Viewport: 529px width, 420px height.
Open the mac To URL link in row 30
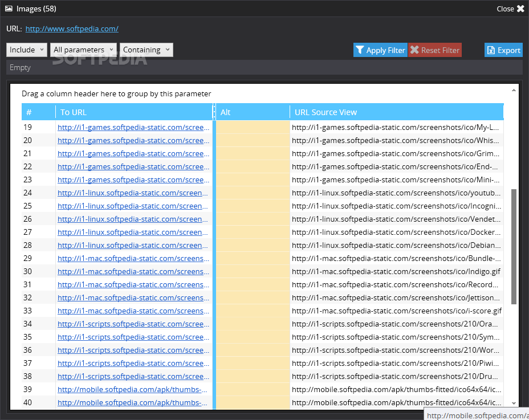tap(133, 272)
